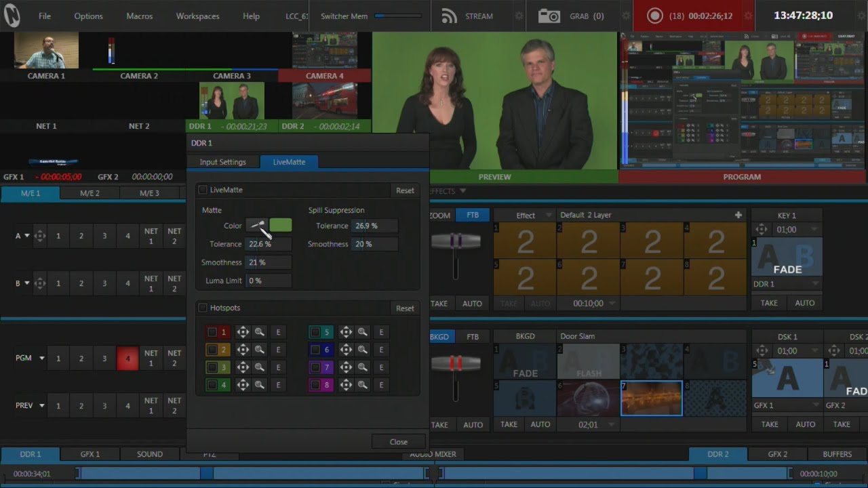Start streaming with the Stream icon
This screenshot has height=488, width=868.
click(x=449, y=16)
